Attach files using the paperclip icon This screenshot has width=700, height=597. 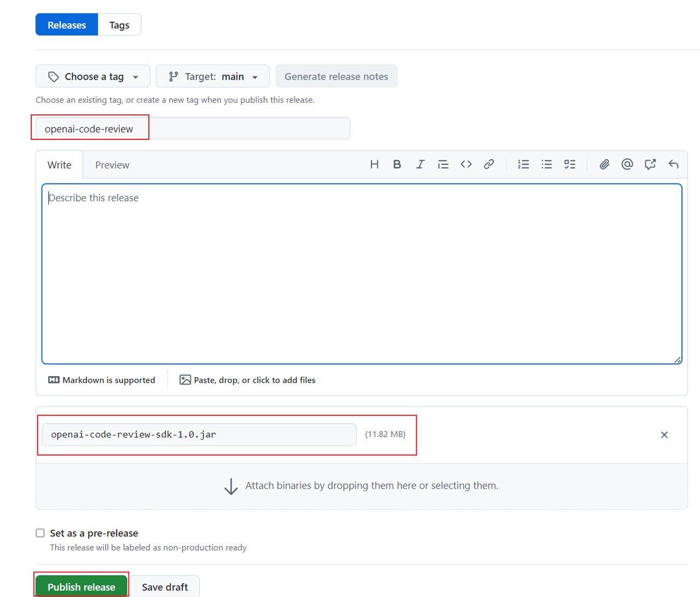(x=604, y=165)
